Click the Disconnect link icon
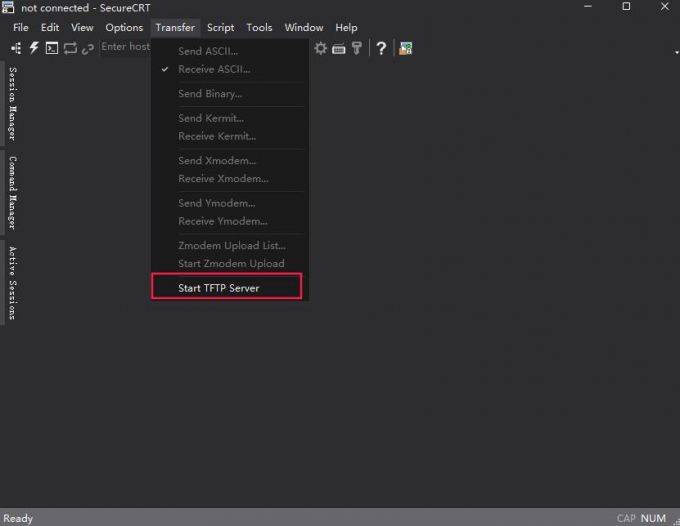680x526 pixels. tap(88, 49)
